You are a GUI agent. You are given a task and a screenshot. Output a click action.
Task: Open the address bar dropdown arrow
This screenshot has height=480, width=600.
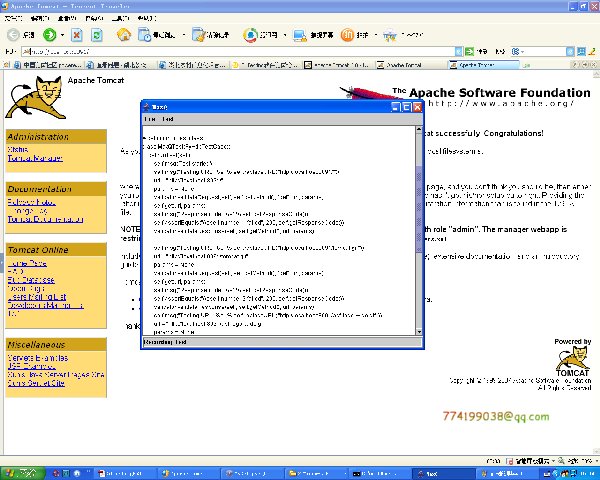[x=458, y=51]
